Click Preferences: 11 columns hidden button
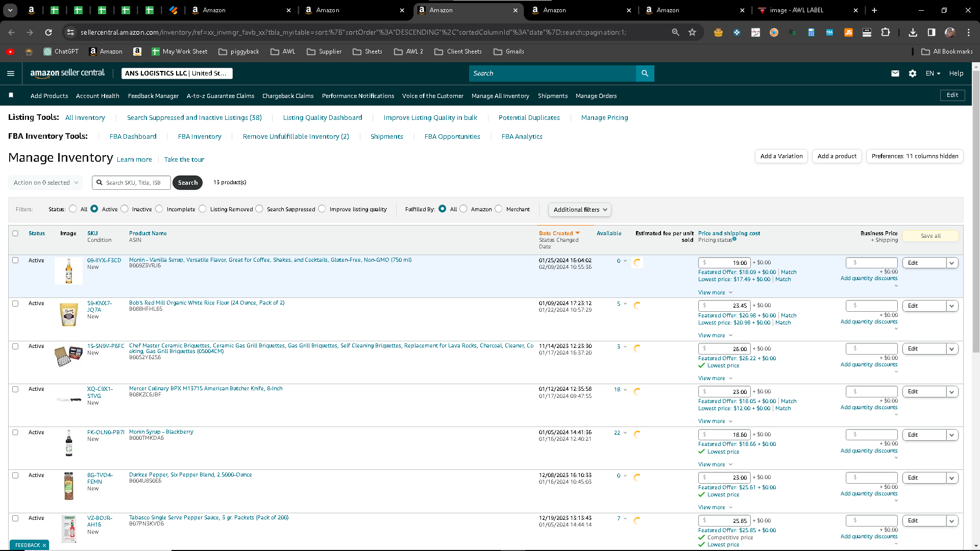980x551 pixels. (915, 156)
